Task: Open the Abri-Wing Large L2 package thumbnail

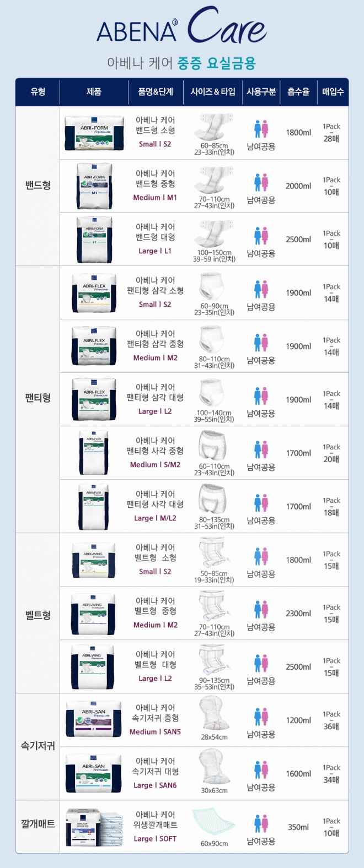Action: point(93,666)
